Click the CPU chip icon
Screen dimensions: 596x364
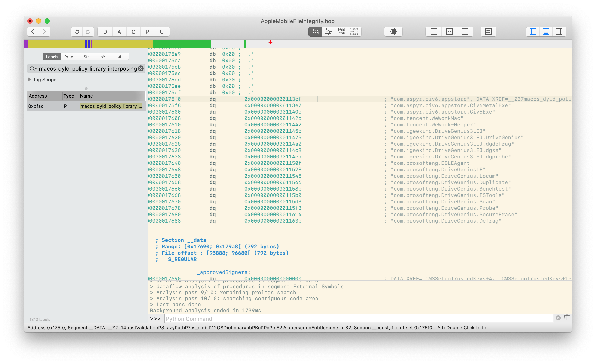click(393, 32)
